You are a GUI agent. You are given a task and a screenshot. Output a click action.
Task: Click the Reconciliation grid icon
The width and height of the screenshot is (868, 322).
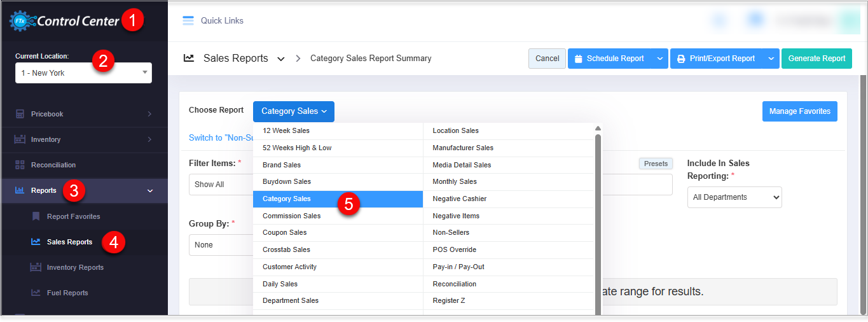[19, 165]
